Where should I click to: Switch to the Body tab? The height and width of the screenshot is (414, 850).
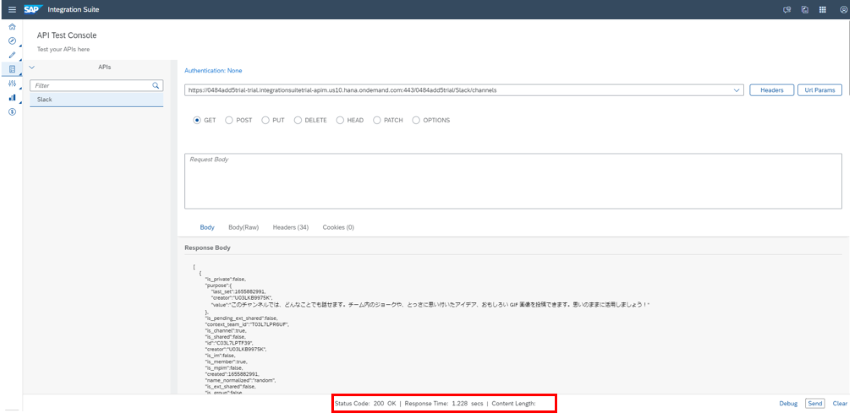pyautogui.click(x=207, y=228)
